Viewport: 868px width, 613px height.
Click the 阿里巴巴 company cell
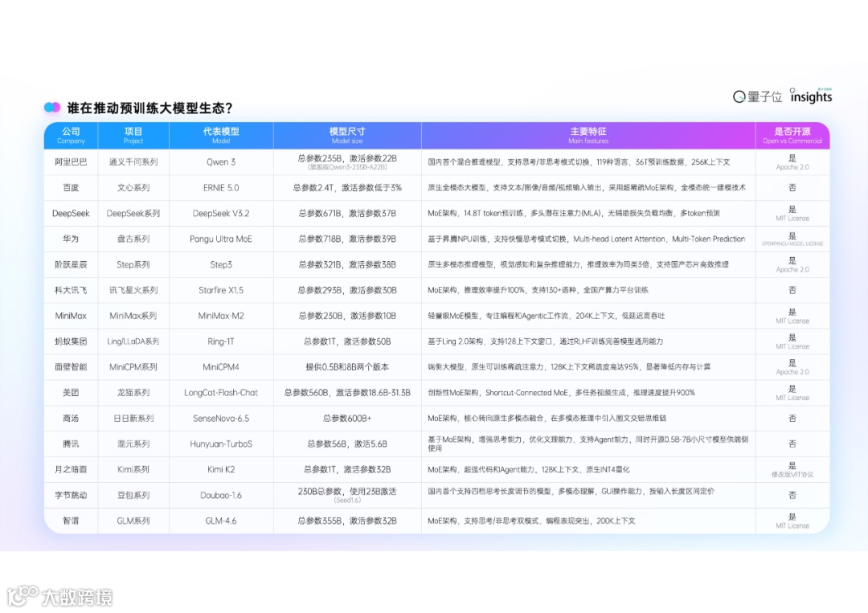[x=71, y=162]
